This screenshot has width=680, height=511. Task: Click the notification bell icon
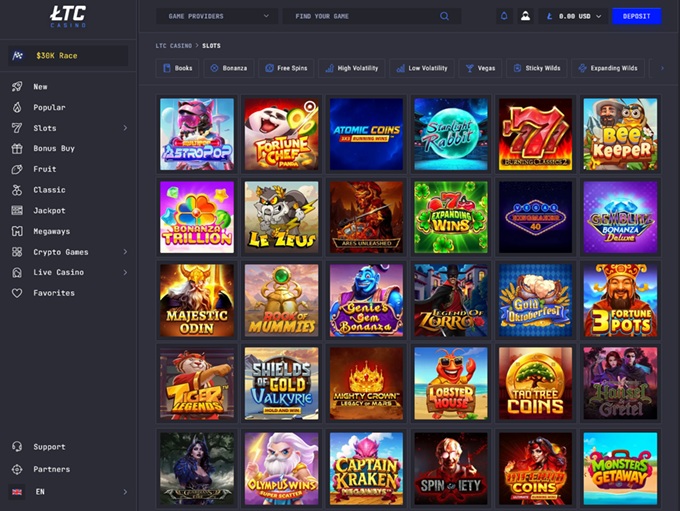(504, 16)
